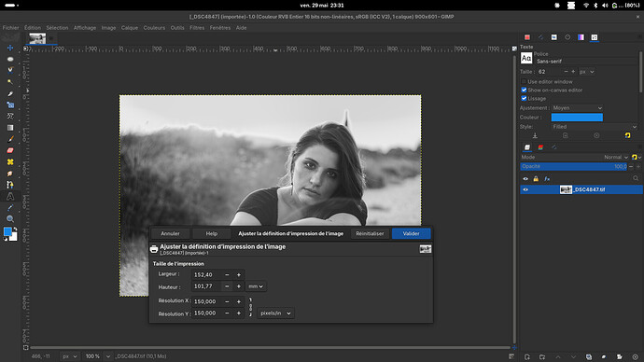Click the Sans-serif font name field
This screenshot has height=362, width=644.
point(586,62)
